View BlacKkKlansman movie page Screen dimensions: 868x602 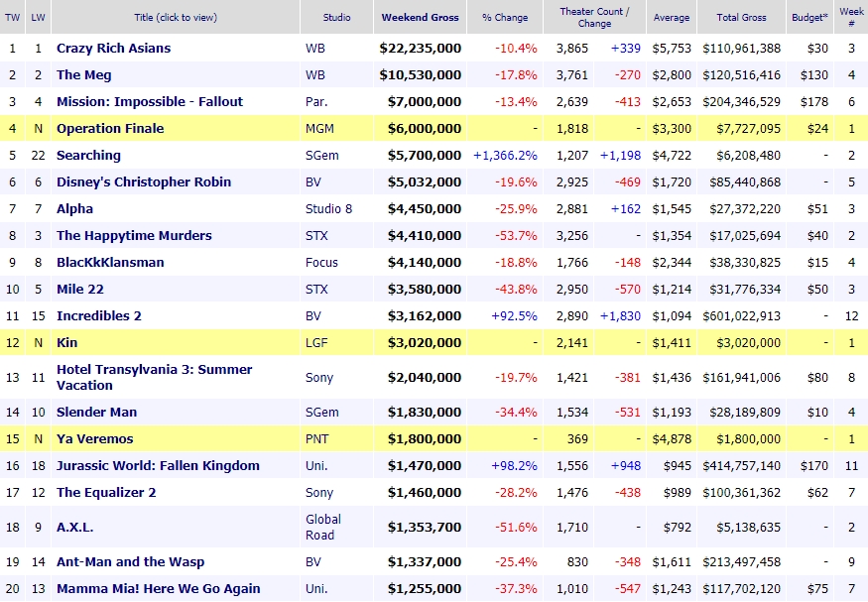tap(110, 262)
